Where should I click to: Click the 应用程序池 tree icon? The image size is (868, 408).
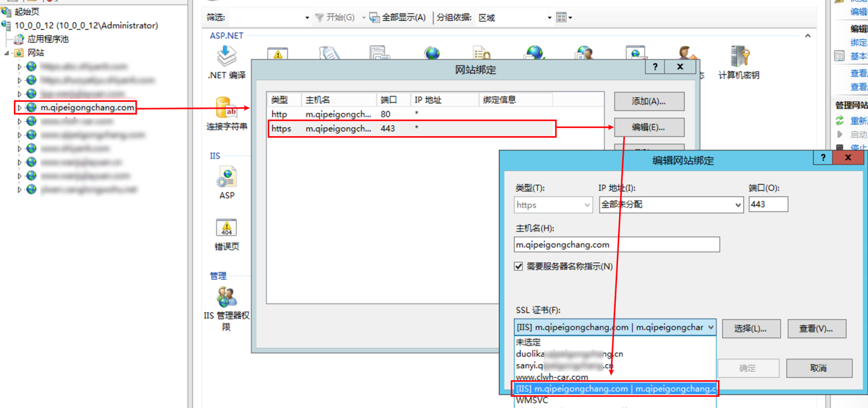tap(19, 39)
